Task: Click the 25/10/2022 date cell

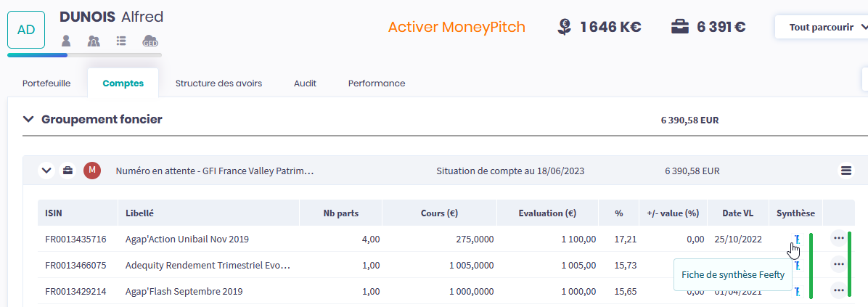Action: [x=738, y=239]
